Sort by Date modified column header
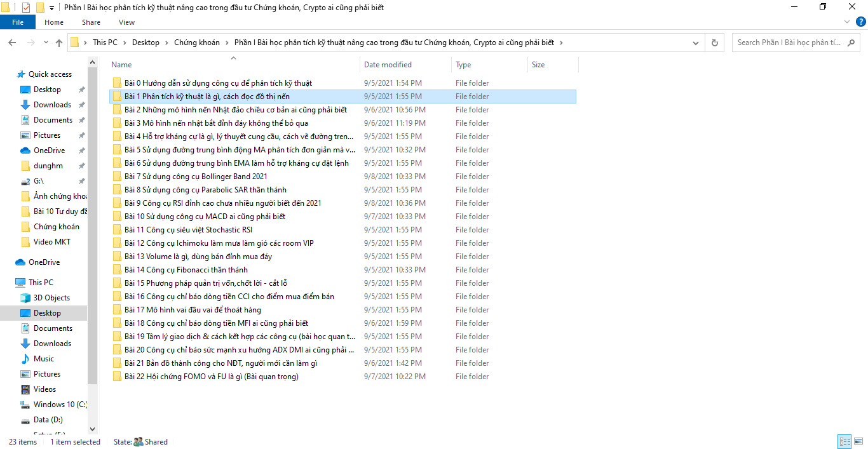 point(388,65)
